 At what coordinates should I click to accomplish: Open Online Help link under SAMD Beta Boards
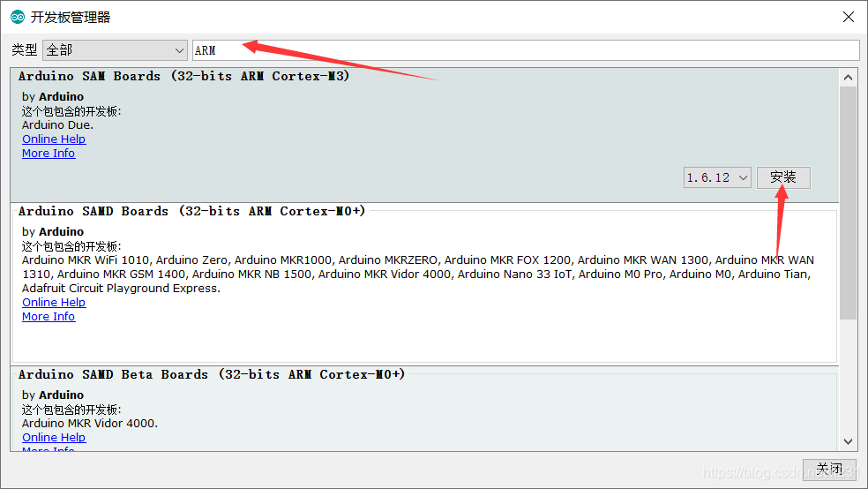pyautogui.click(x=54, y=438)
